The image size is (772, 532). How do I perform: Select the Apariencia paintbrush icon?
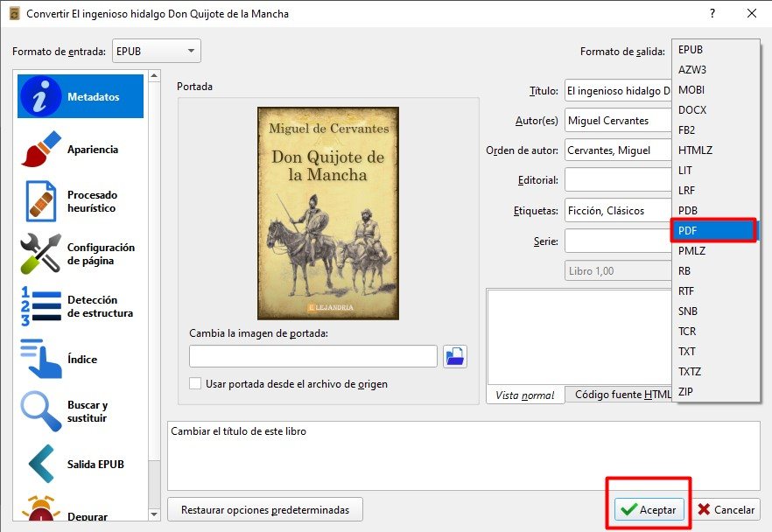40,150
